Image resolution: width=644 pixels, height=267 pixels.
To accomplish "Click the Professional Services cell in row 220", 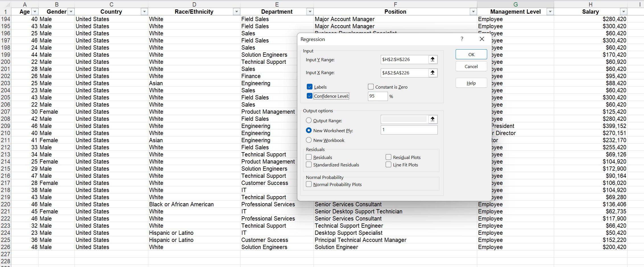I will (x=277, y=204).
